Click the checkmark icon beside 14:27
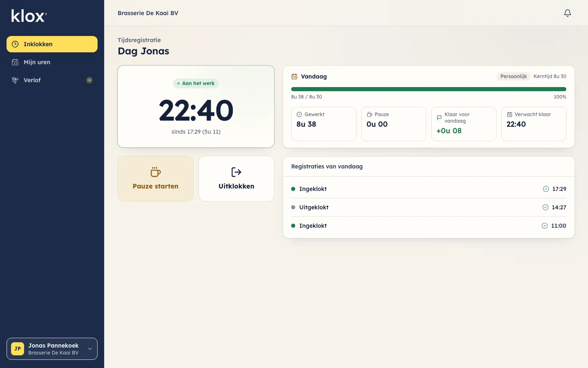588x368 pixels. pyautogui.click(x=546, y=207)
